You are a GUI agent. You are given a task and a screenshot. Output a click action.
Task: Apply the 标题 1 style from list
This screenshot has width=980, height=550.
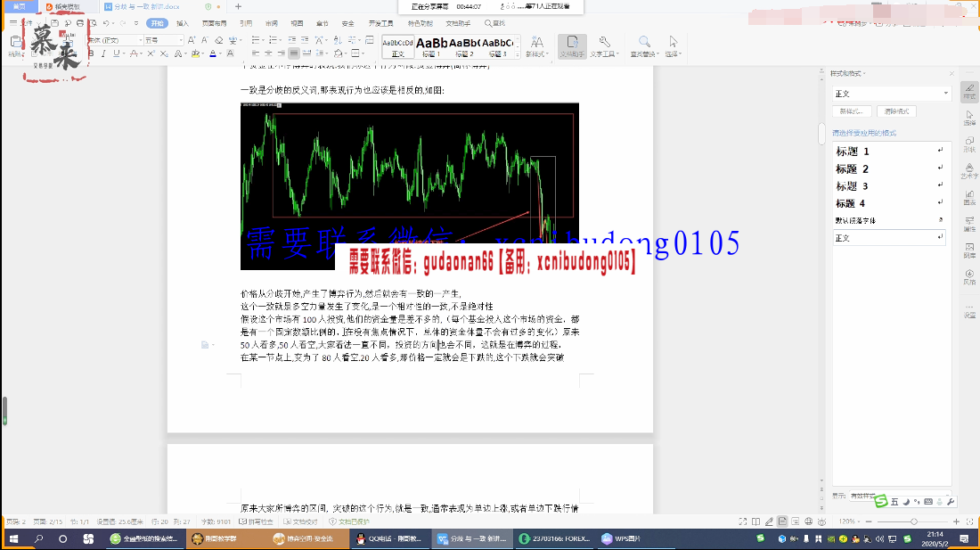tap(889, 152)
